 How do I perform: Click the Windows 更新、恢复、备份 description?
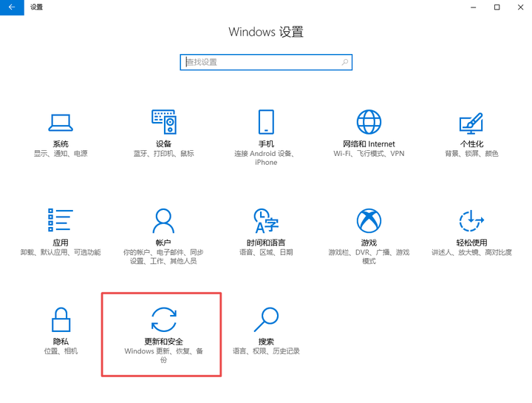coord(163,356)
